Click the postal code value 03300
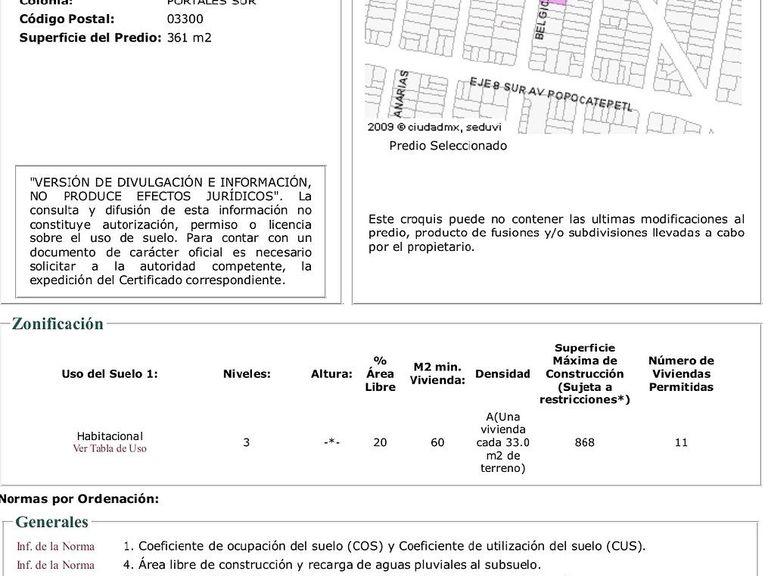Viewport: 768px width, 576px height. [x=185, y=19]
